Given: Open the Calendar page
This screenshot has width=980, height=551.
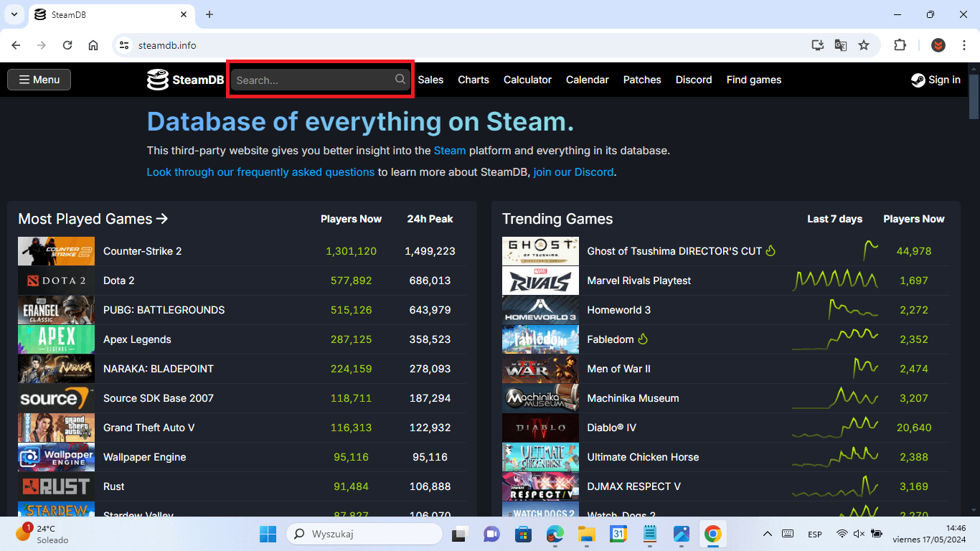Looking at the screenshot, I should pyautogui.click(x=587, y=80).
